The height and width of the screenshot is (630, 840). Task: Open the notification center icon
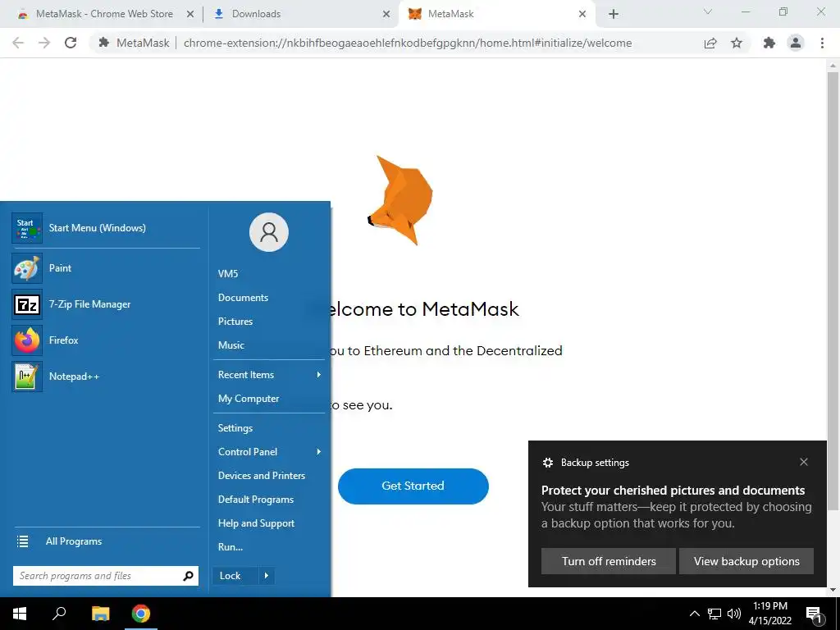[815, 614]
